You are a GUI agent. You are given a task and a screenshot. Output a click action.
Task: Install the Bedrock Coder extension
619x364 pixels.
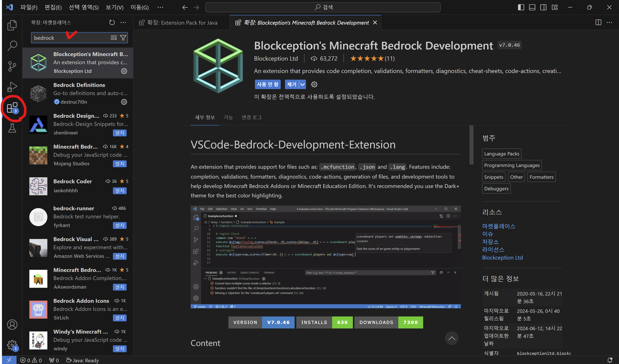(x=120, y=191)
